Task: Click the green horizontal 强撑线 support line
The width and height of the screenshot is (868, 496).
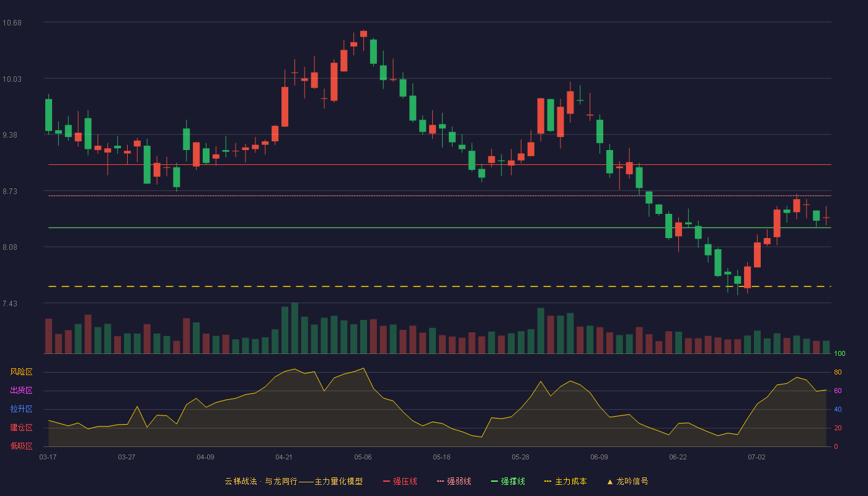Action: pyautogui.click(x=440, y=228)
